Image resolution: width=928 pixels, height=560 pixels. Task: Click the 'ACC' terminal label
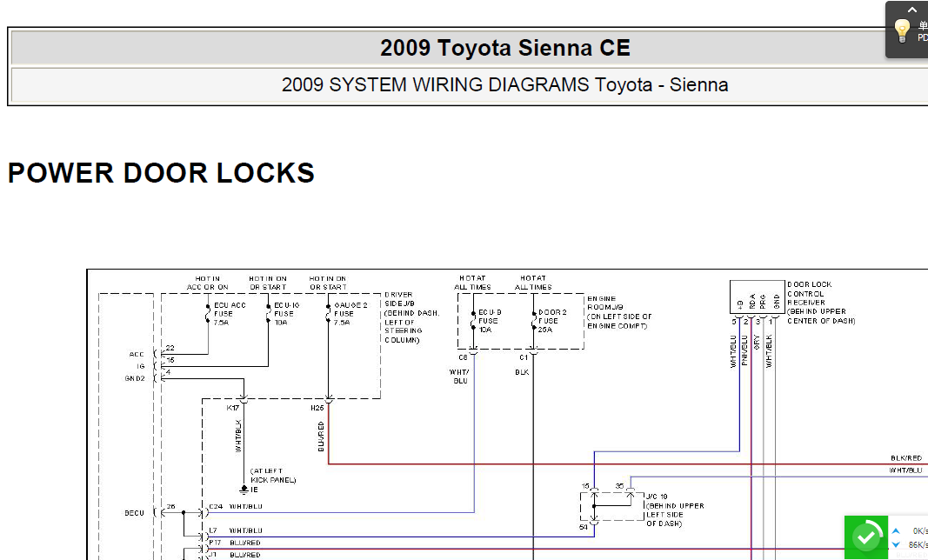tap(137, 355)
